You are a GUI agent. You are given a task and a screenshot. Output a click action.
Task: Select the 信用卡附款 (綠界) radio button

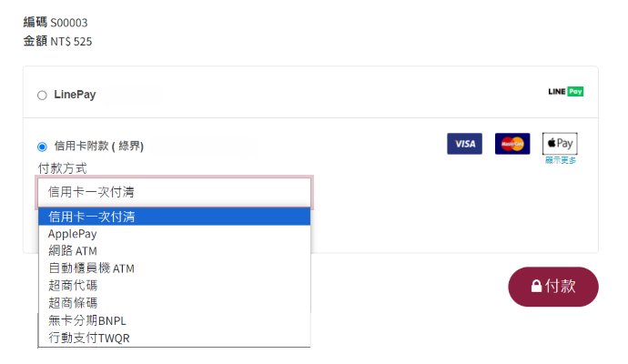point(42,147)
